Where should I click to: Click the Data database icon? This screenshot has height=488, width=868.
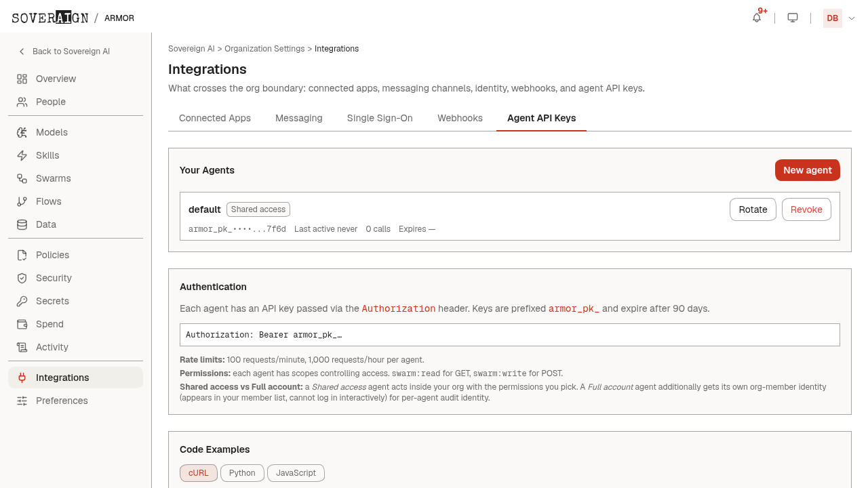pyautogui.click(x=22, y=224)
